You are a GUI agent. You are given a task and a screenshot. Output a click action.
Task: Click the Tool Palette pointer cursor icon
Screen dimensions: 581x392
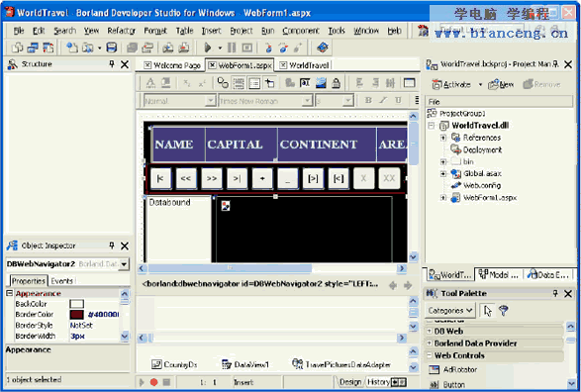(x=488, y=311)
